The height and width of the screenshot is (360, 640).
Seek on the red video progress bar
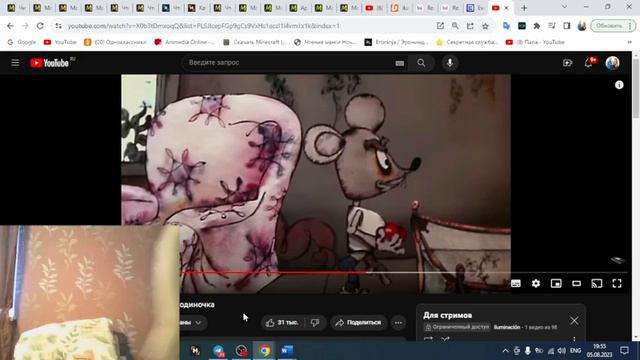pyautogui.click(x=274, y=272)
